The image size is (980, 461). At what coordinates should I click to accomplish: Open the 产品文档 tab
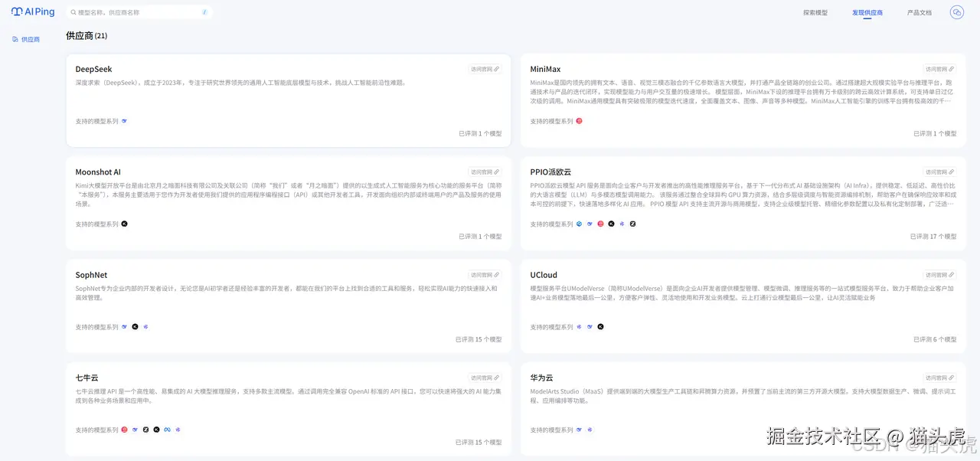point(919,12)
